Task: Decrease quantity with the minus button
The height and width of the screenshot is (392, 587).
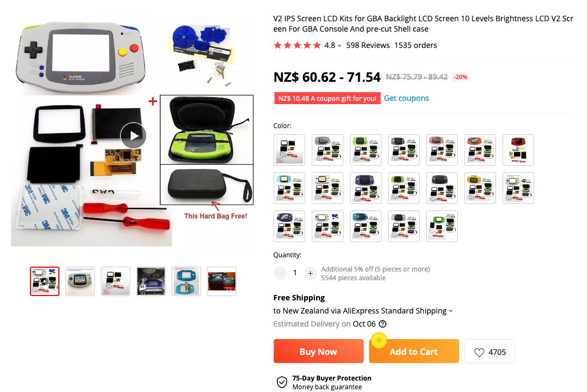Action: [280, 273]
